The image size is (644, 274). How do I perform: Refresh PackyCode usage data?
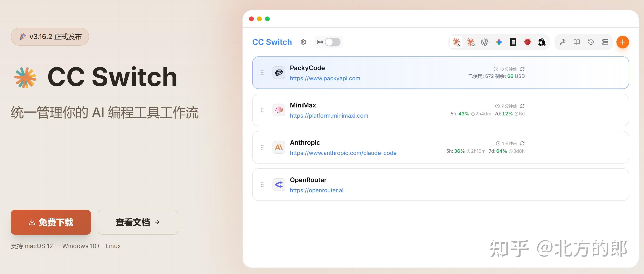(x=522, y=69)
